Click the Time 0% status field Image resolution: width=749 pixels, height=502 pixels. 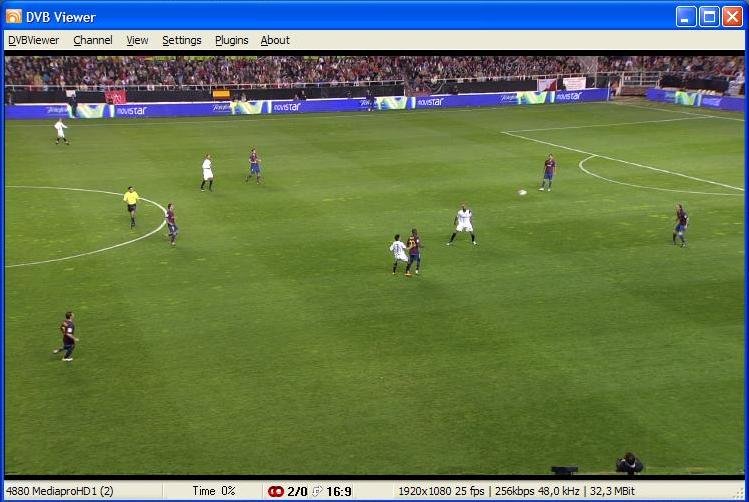[213, 491]
